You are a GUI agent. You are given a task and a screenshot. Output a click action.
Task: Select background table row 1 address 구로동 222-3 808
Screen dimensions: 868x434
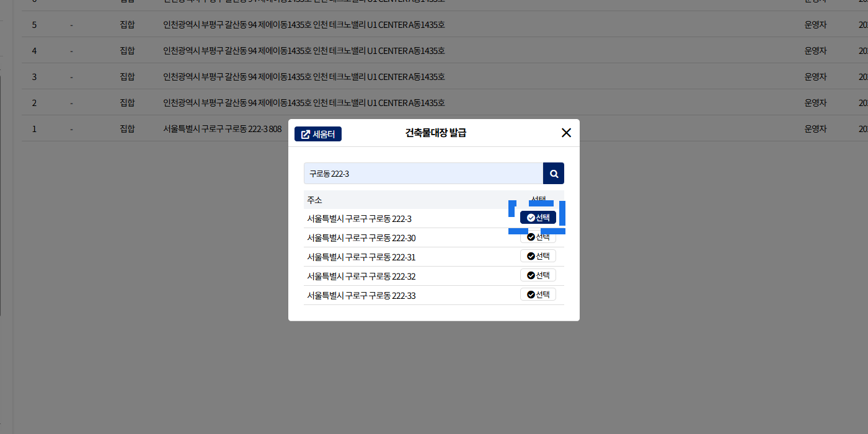point(222,129)
